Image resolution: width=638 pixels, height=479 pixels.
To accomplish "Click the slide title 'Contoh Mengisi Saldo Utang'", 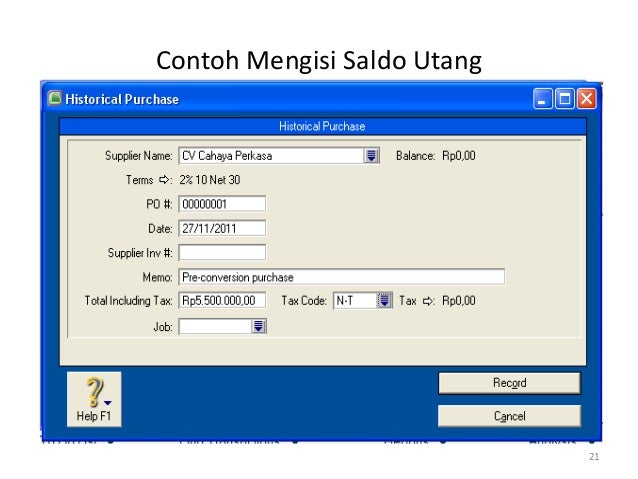I will (x=319, y=60).
